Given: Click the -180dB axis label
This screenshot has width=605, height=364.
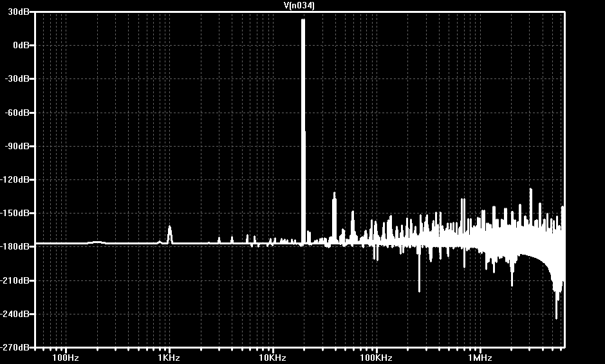Looking at the screenshot, I should (x=15, y=246).
